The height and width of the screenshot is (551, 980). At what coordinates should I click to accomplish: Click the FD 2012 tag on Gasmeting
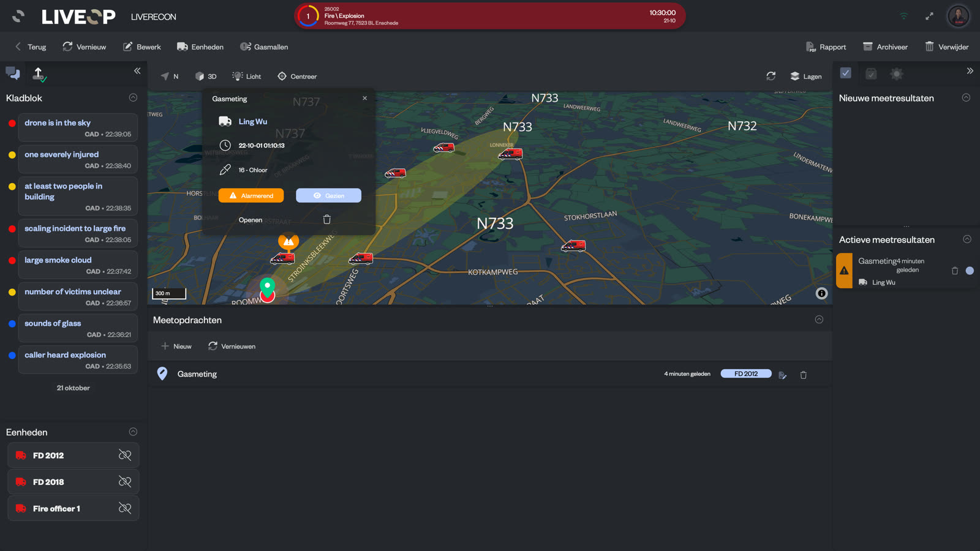point(746,373)
